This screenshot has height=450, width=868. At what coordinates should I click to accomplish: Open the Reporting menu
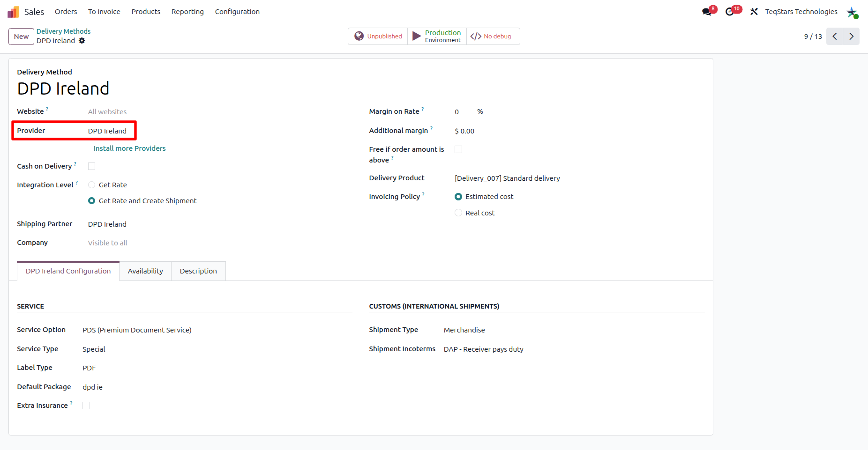pos(187,12)
